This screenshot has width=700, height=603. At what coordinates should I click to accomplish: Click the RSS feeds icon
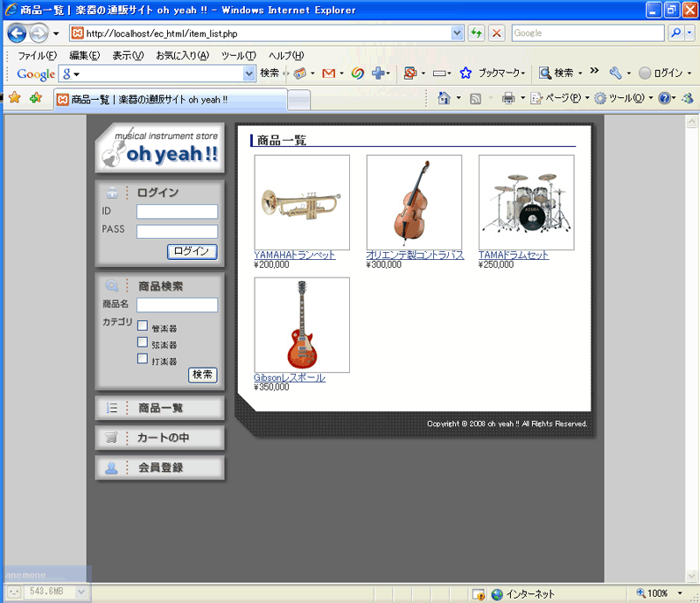coord(475,98)
